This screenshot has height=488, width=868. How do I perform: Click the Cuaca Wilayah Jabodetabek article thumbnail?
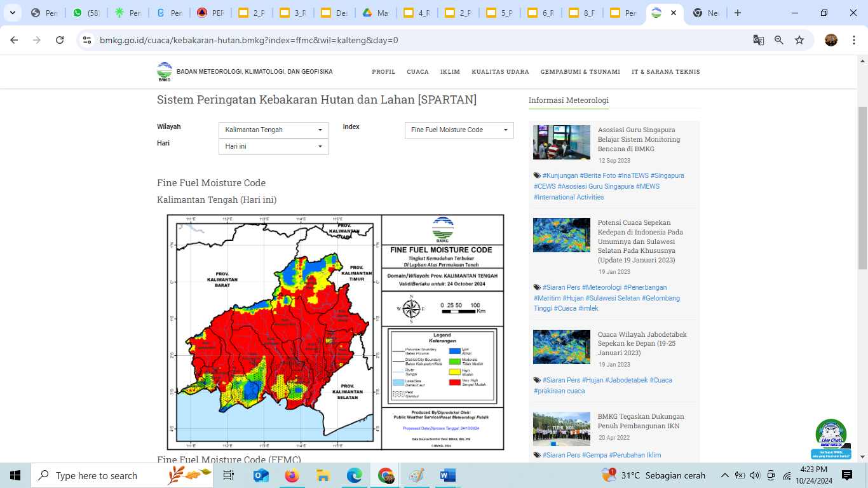[562, 346]
